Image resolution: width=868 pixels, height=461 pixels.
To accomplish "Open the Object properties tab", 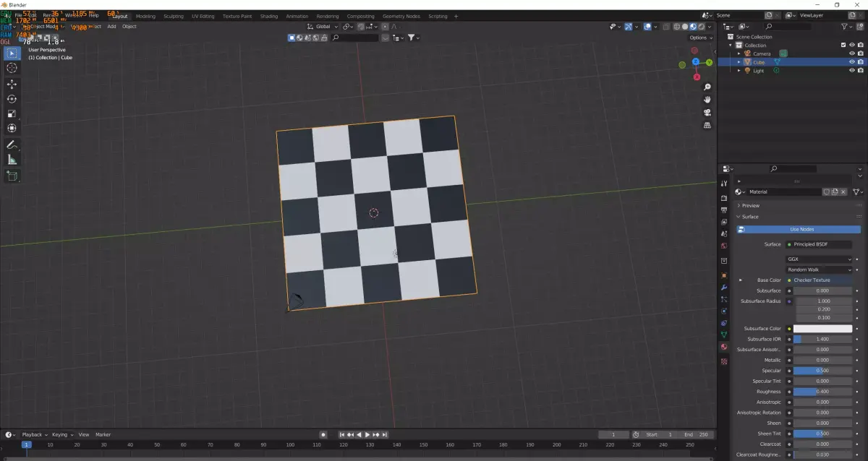I will tap(724, 275).
